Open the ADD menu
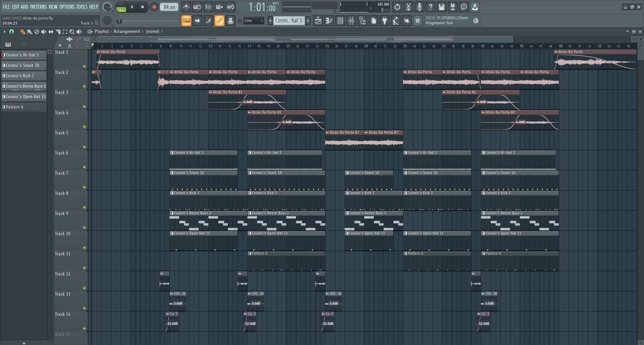The width and height of the screenshot is (644, 345). point(24,7)
